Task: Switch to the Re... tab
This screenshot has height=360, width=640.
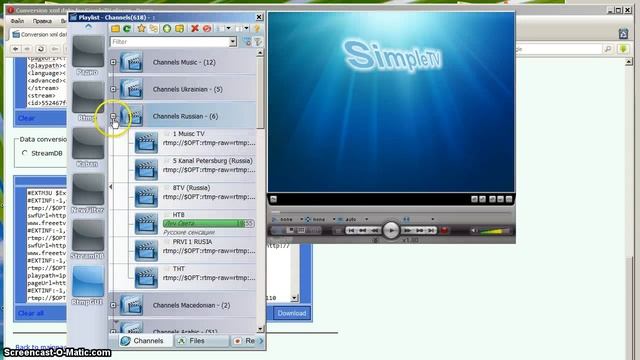Action: tap(244, 341)
